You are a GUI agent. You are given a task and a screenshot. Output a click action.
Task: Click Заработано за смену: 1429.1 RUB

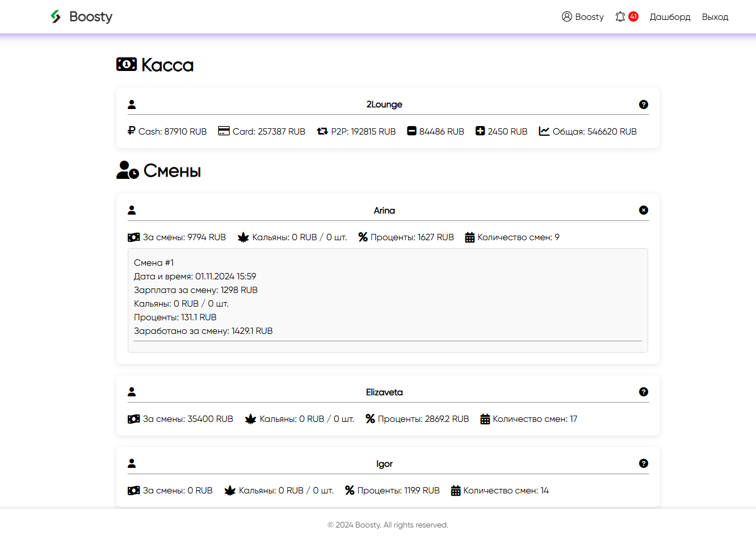tap(203, 330)
